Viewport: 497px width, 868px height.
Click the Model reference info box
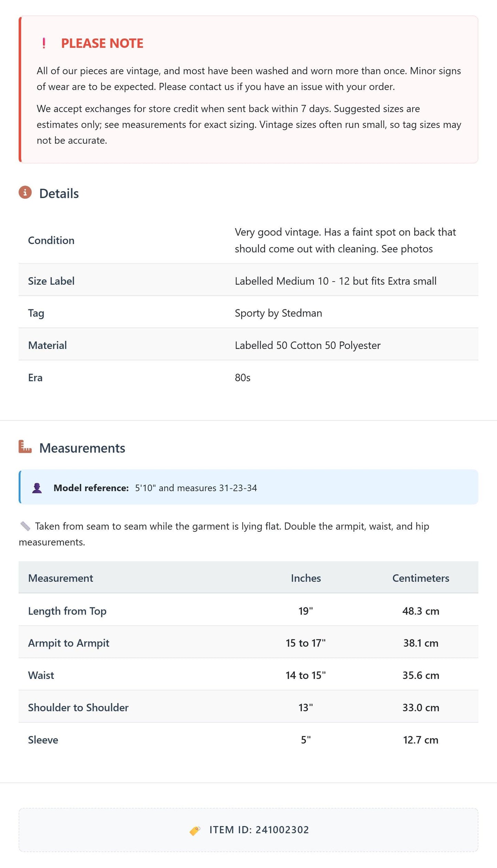pyautogui.click(x=248, y=487)
